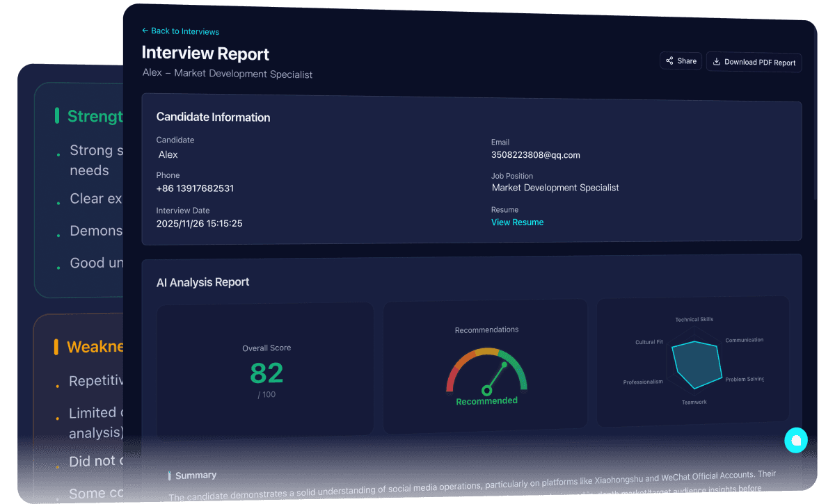Open the View Resume link
Screen dimensions: 835x504
517,222
